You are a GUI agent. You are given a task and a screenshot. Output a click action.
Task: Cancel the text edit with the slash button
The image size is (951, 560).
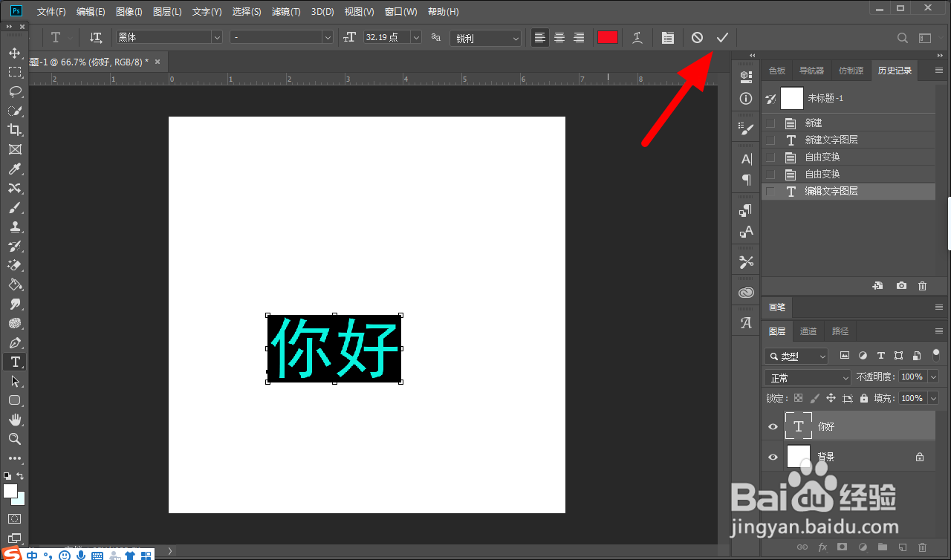696,37
